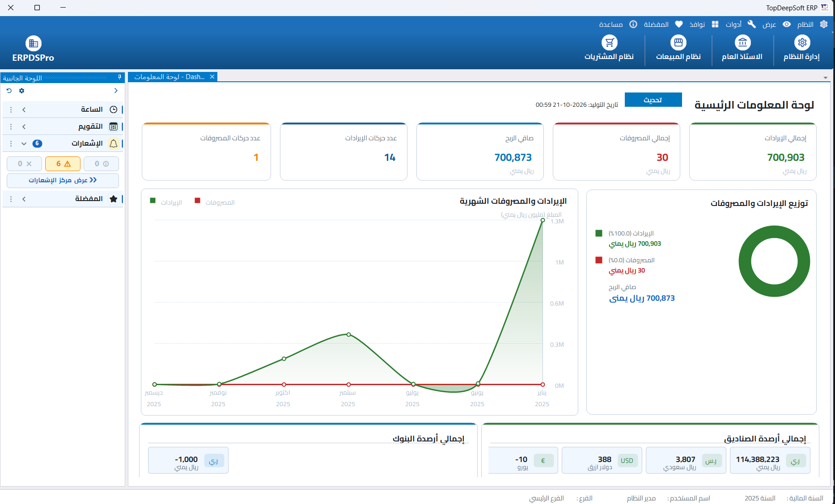Filter notifications by info count 0
Viewport: 835px width, 504px height.
(101, 164)
